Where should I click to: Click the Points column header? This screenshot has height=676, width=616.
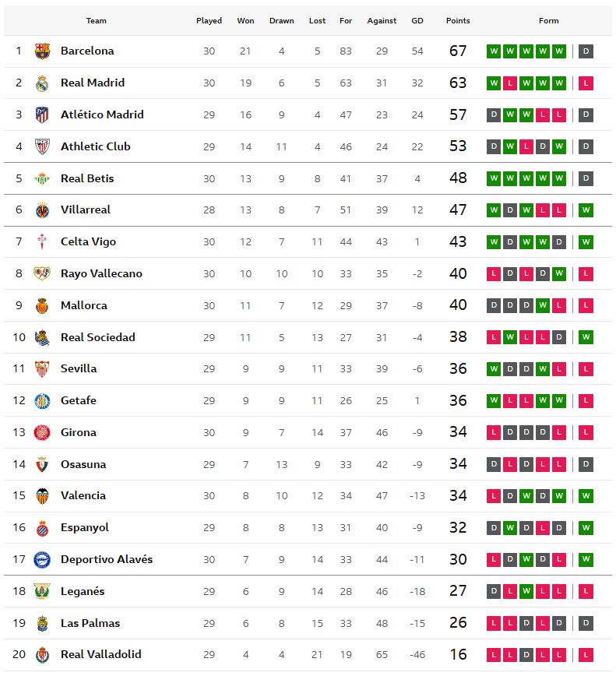(x=458, y=21)
